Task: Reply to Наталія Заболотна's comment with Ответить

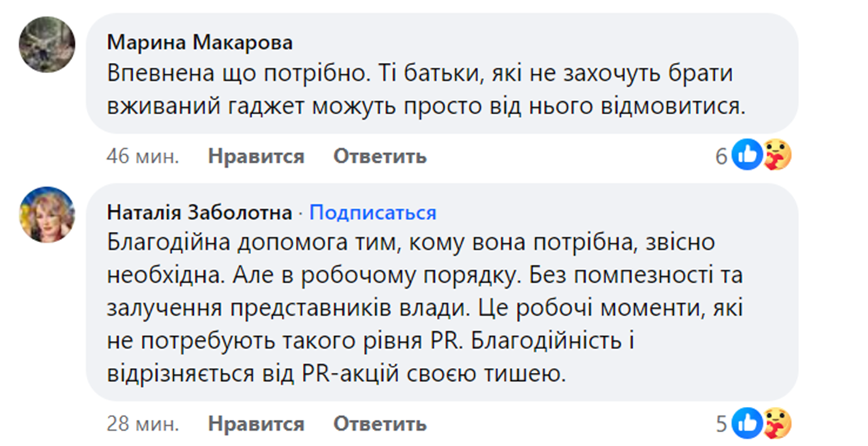Action: (380, 424)
